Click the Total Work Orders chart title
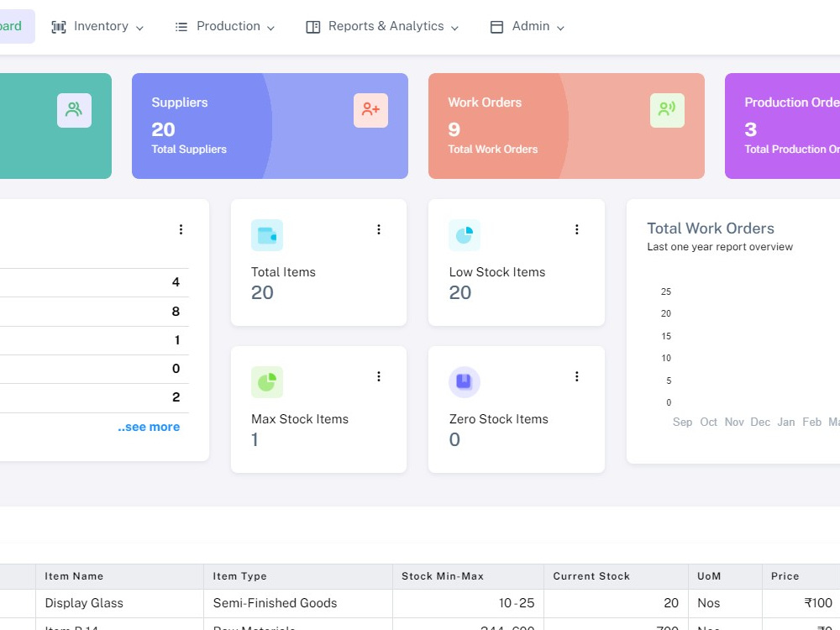Screen dimensions: 840x630 [x=711, y=228]
